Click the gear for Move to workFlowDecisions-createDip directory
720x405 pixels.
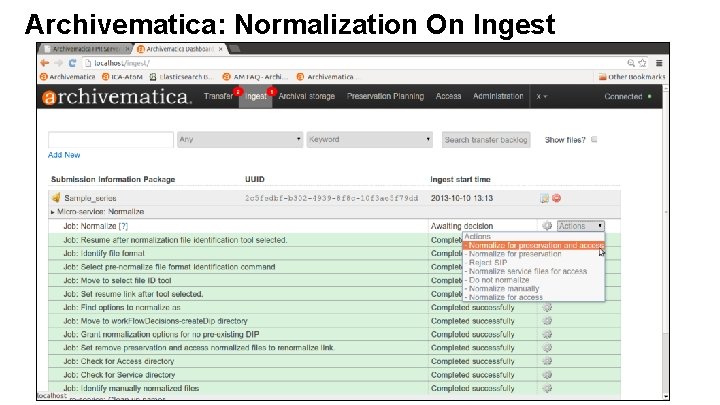[x=547, y=321]
